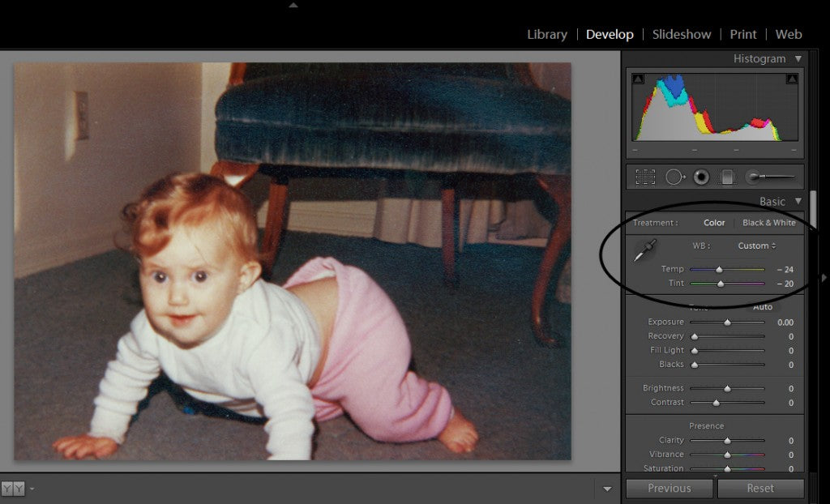Collapse the Basic panel
Viewport: 830px width, 504px height.
coord(798,201)
